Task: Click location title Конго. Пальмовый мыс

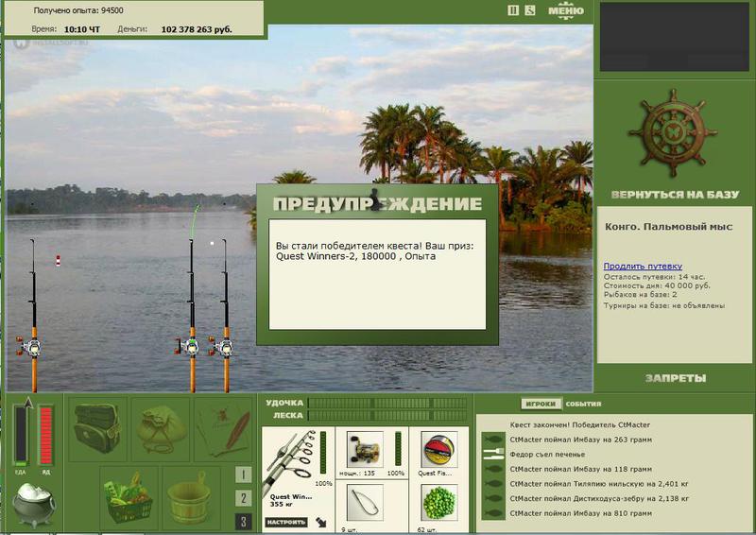Action: [x=669, y=226]
